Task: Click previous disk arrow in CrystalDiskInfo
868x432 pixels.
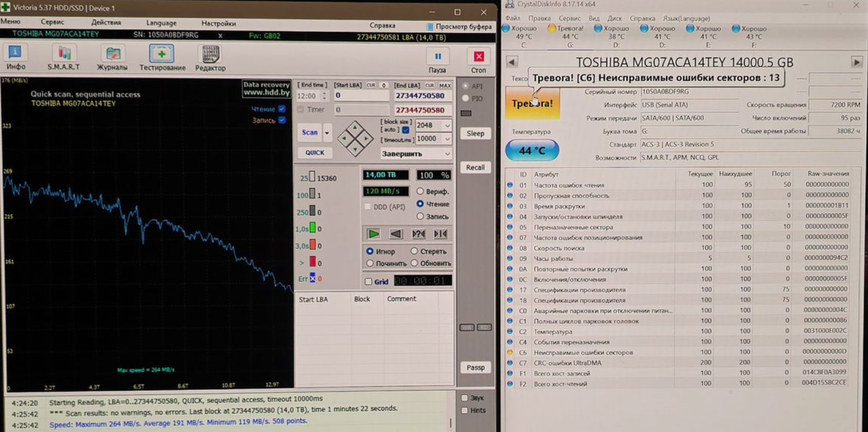Action: [x=512, y=62]
